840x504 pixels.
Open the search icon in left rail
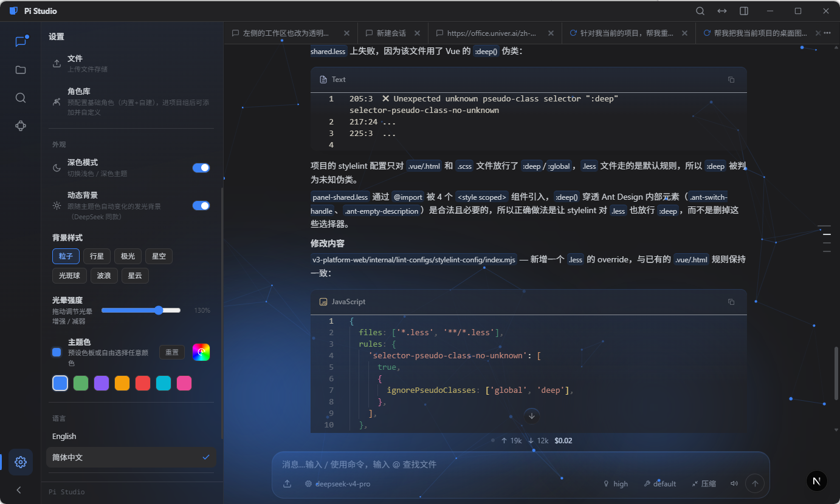[x=21, y=98]
